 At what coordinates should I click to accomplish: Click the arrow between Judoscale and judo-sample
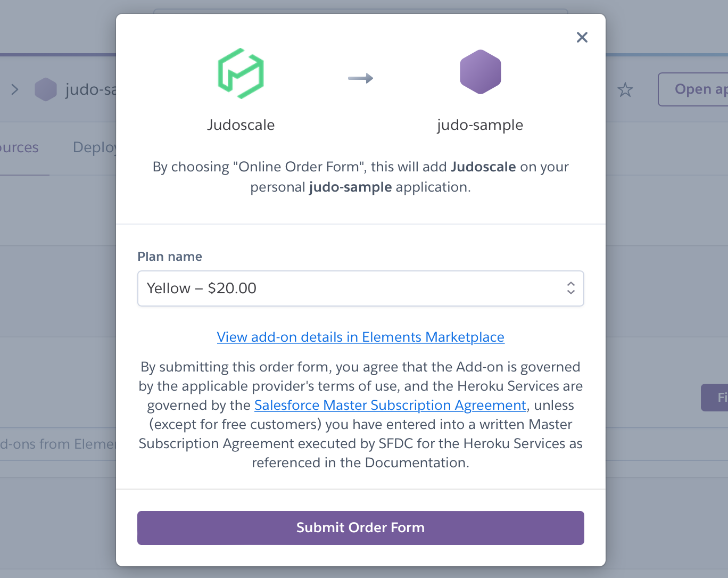click(360, 78)
